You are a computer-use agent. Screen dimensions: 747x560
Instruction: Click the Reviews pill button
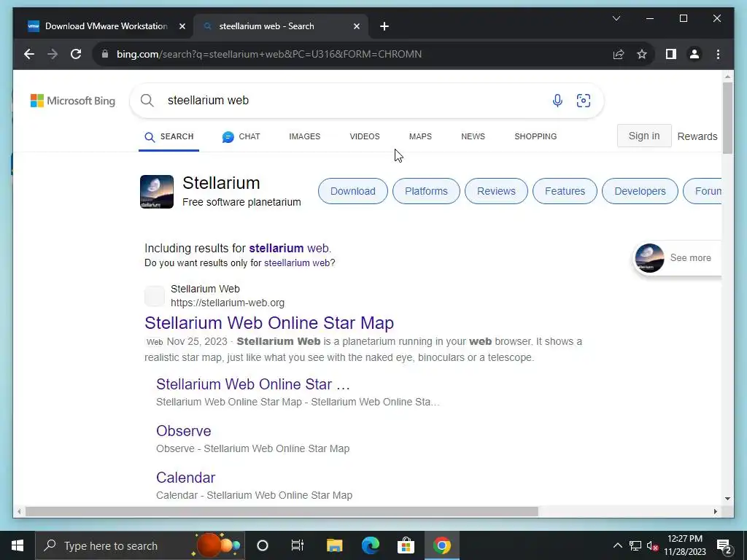tap(496, 192)
